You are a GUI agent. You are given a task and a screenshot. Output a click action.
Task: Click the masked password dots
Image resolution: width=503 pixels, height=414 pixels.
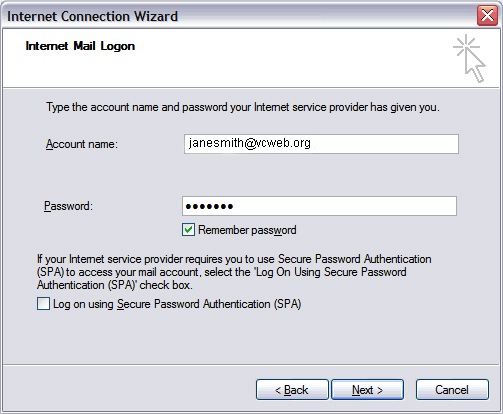[209, 207]
